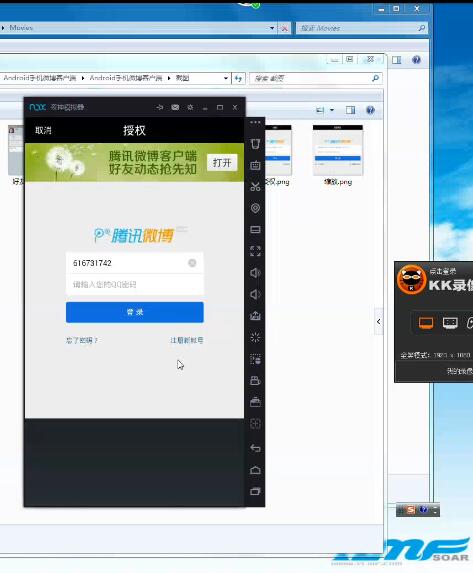The width and height of the screenshot is (473, 573).
Task: Click the three dots at top of Nox sidebar
Action: [256, 122]
